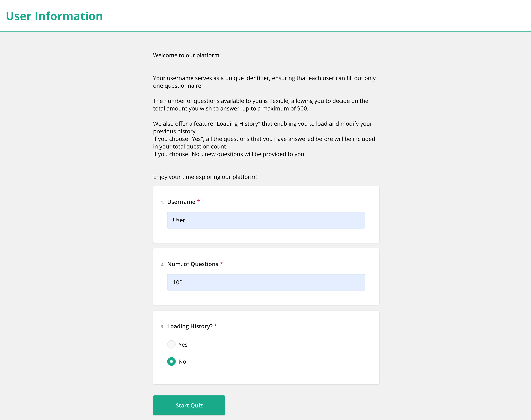531x420 pixels.
Task: Click the Start Quiz button
Action: 189,405
